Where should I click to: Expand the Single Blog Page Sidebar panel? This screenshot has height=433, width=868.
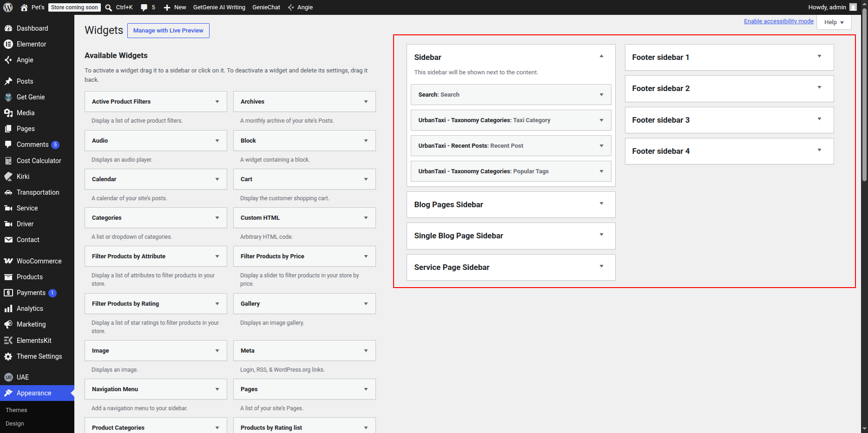(601, 235)
